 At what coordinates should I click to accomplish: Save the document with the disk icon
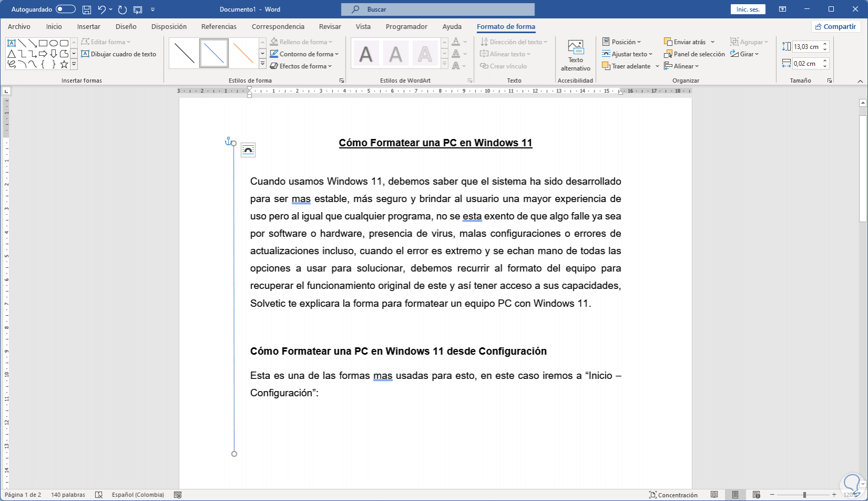[x=87, y=9]
